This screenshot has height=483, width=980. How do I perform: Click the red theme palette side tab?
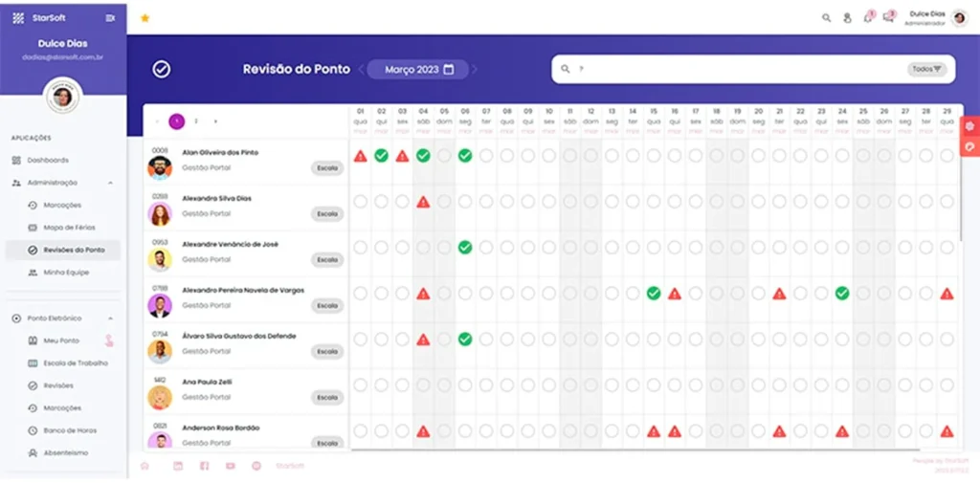[970, 147]
